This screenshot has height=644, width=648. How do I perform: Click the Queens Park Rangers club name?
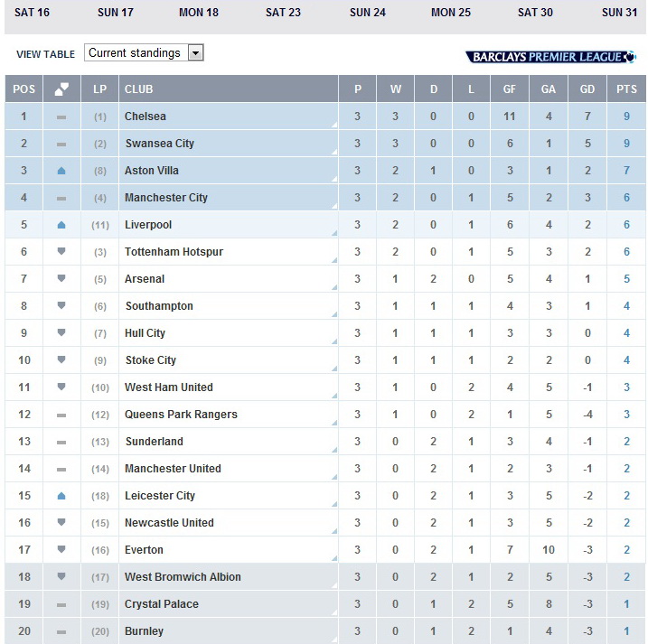point(181,415)
